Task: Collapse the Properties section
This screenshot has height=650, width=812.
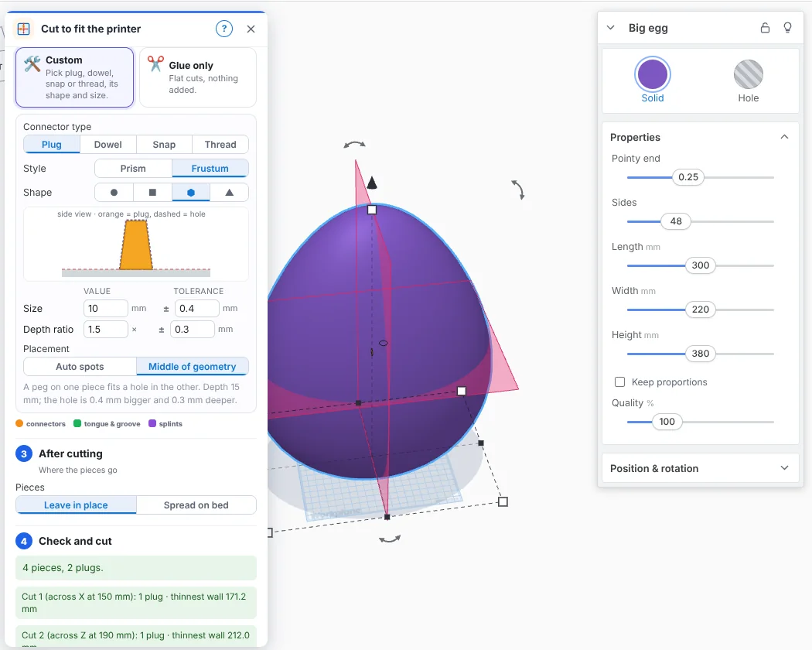Action: [785, 137]
